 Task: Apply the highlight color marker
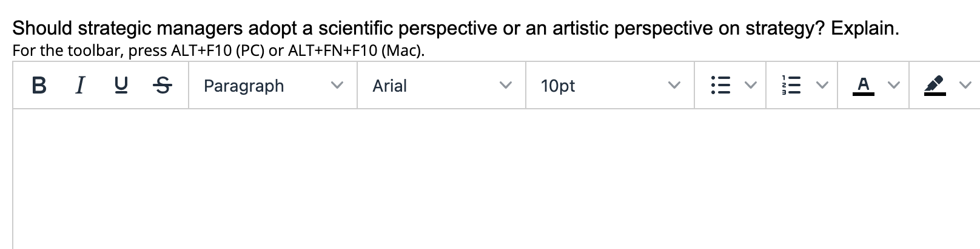pyautogui.click(x=935, y=85)
